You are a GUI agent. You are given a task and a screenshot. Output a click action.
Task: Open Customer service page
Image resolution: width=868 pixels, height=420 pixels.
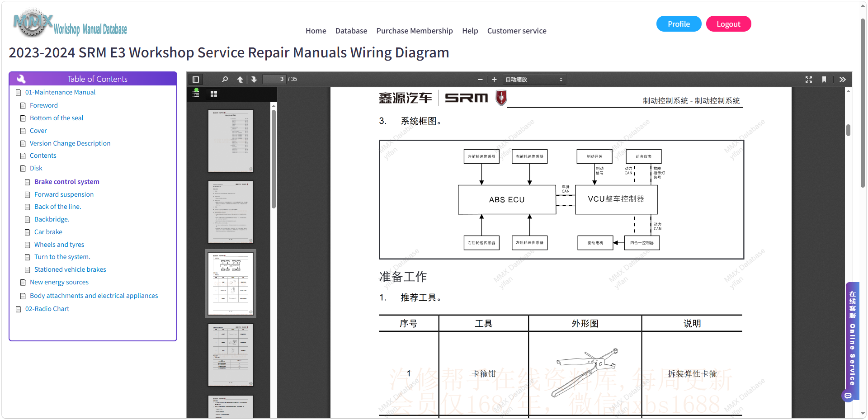[x=517, y=31]
